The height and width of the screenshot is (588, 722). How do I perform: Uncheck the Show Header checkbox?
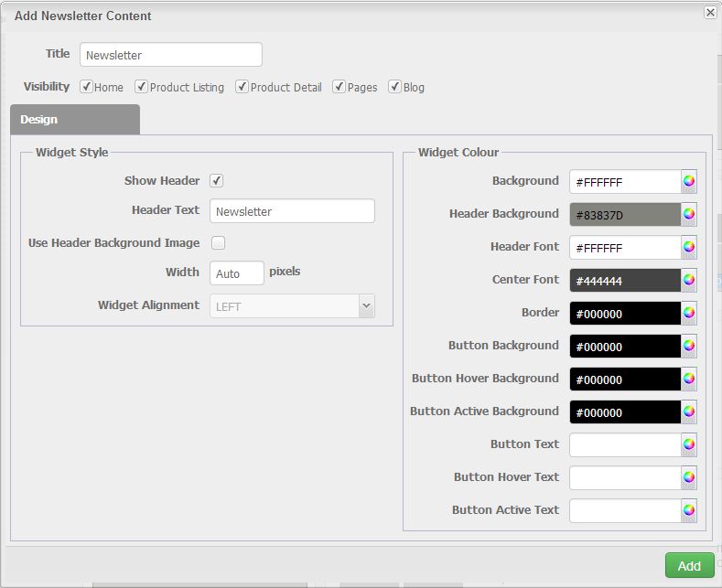click(x=217, y=181)
